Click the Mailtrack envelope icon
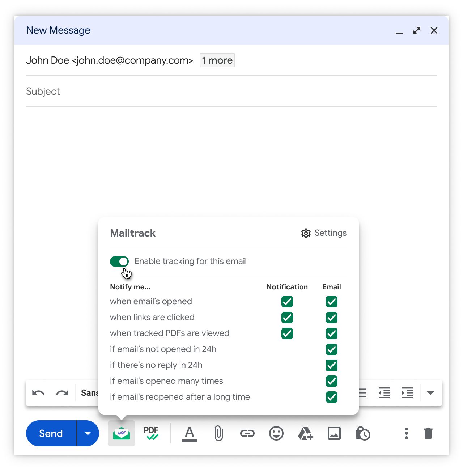Viewport: 463px width, 476px height. coord(122,433)
